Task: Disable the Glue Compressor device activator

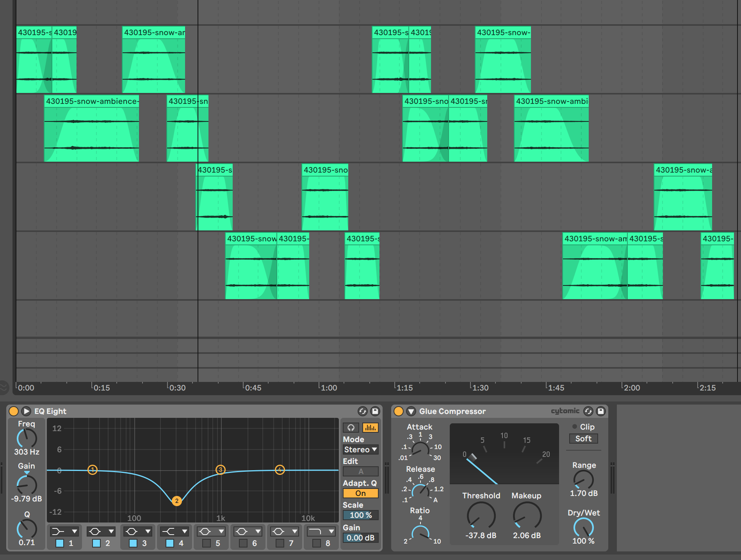Action: 398,411
